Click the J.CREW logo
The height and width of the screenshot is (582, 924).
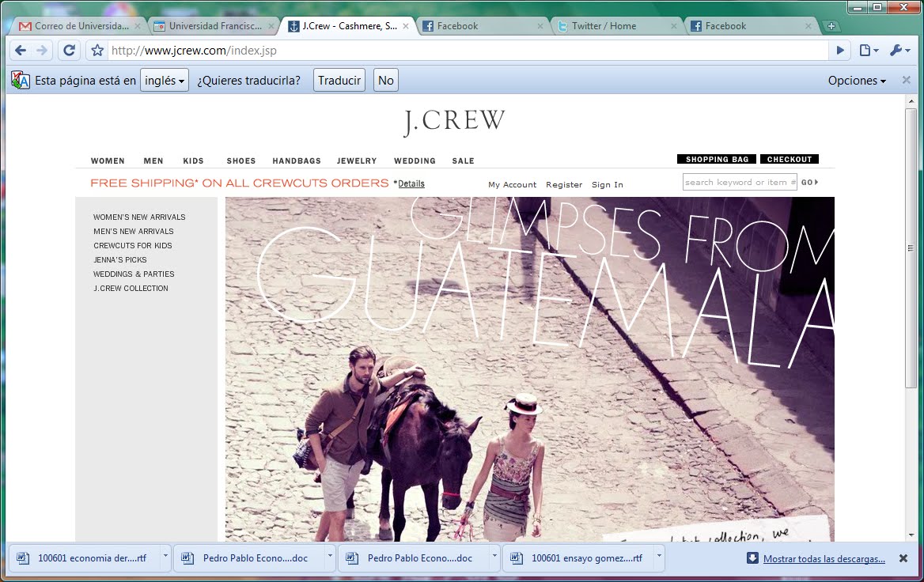454,122
